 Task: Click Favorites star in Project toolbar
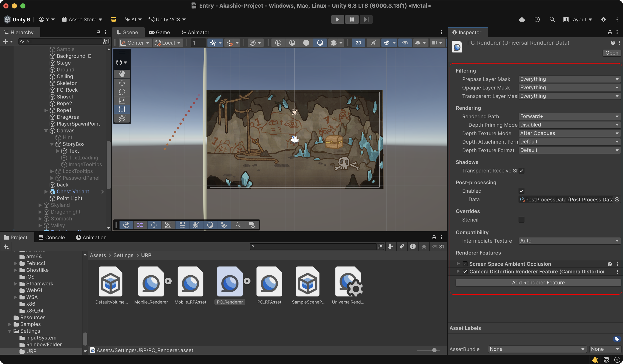click(x=424, y=247)
